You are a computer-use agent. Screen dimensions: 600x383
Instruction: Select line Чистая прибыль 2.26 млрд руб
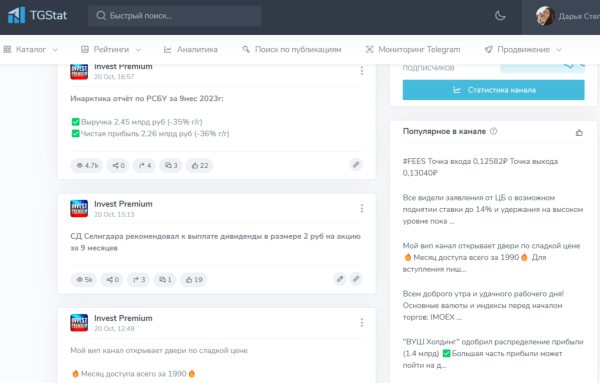tap(150, 134)
